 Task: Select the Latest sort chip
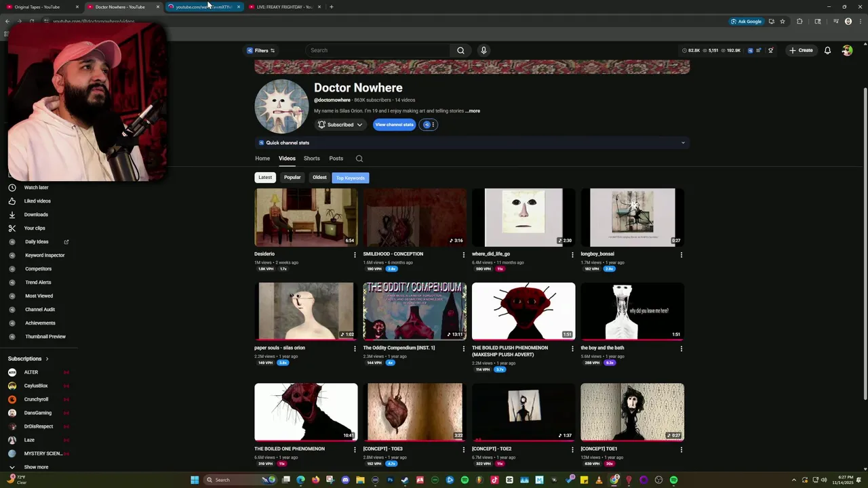coord(265,178)
